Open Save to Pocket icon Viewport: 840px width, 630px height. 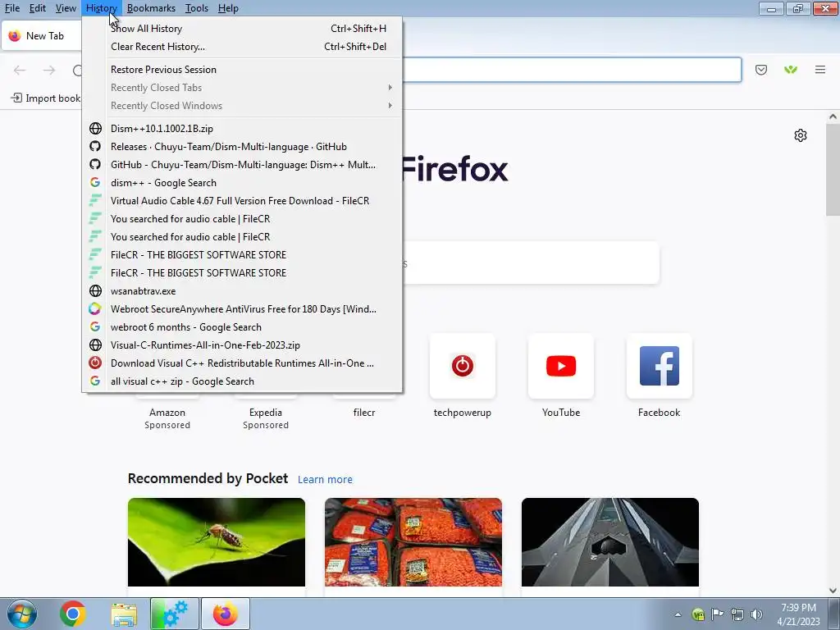[x=761, y=71]
